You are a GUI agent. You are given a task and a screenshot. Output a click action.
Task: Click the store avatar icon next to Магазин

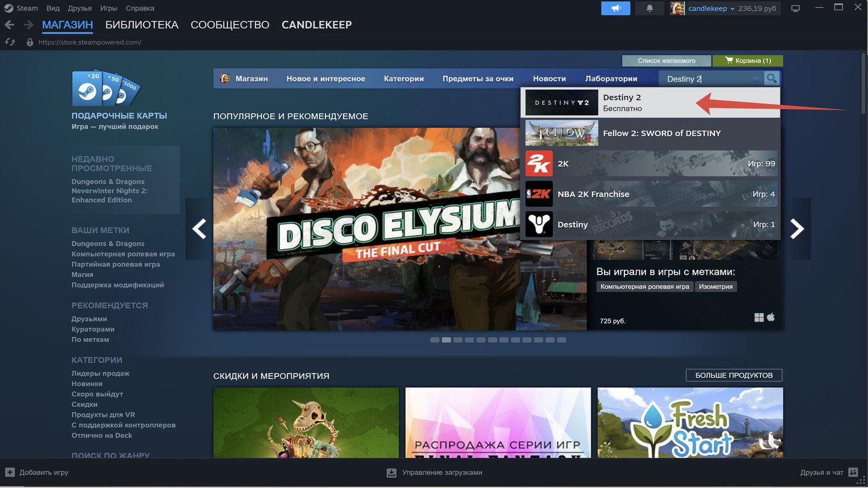[x=225, y=78]
